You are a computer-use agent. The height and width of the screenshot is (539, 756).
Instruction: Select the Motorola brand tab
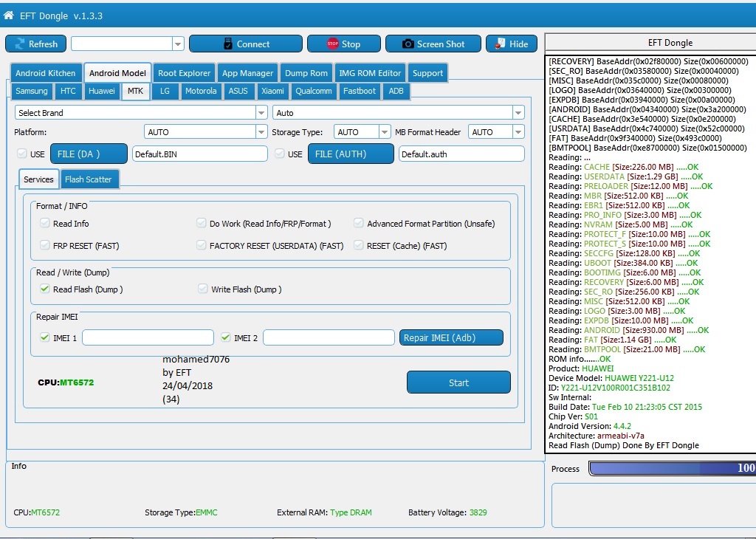201,91
